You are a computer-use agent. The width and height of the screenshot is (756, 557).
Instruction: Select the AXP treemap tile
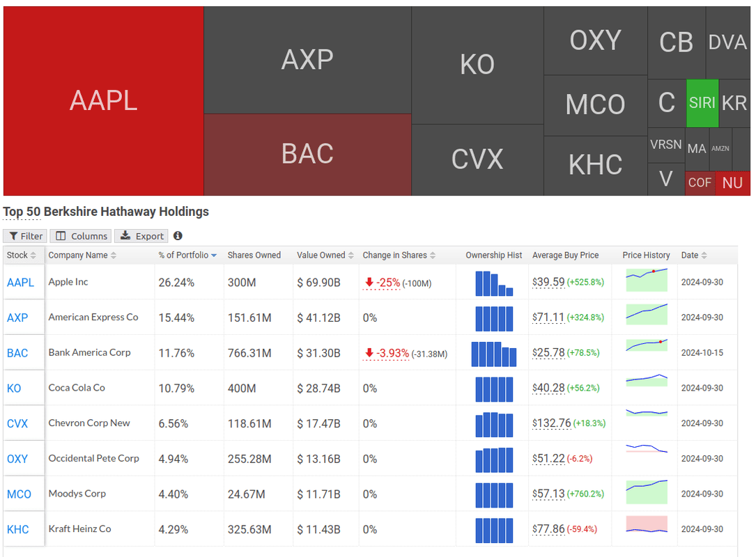307,61
